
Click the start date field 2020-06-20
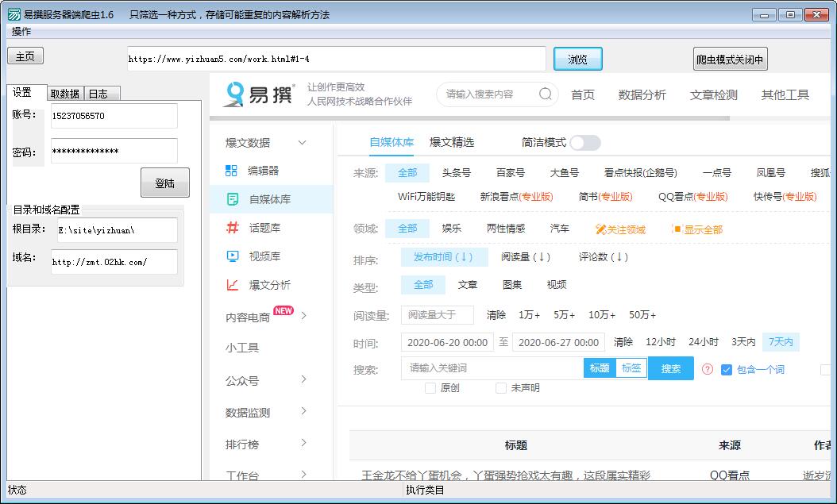tap(447, 342)
